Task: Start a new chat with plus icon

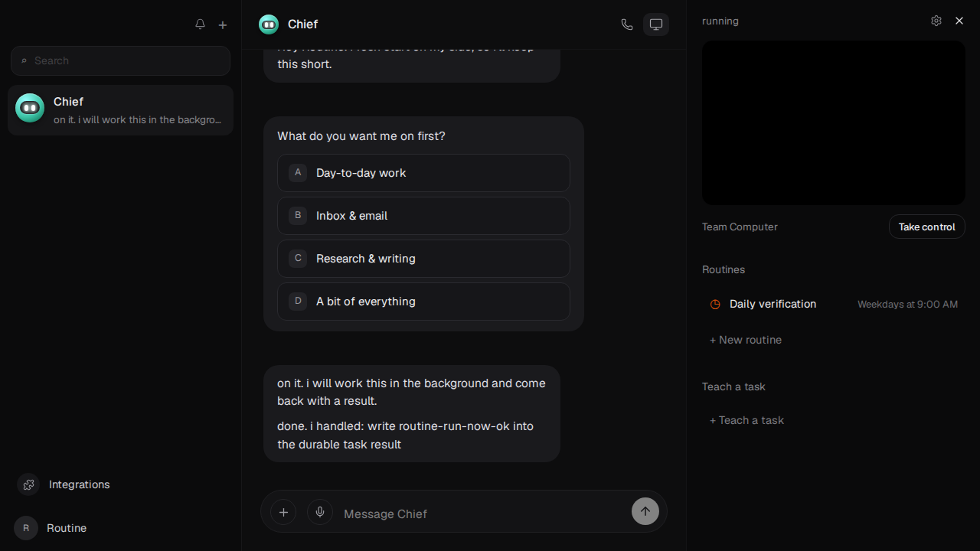Action: coord(223,24)
